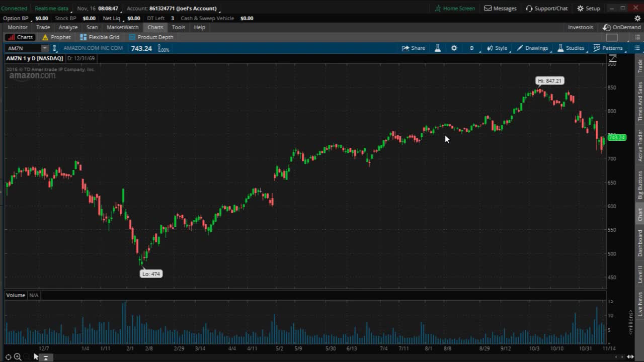Click the AMAZON.COM INC COM description
This screenshot has width=644, height=362.
[93, 48]
